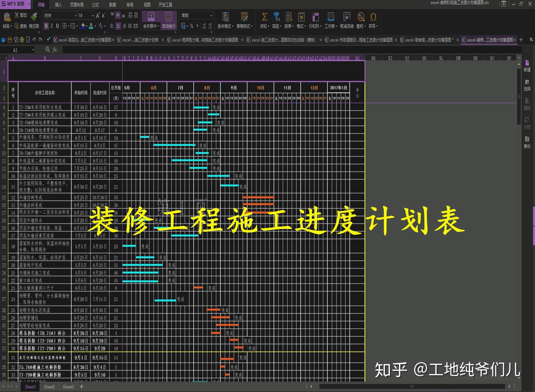The height and width of the screenshot is (392, 535).
Task: Click the Symbol (符号) omega icon
Action: [x=373, y=17]
